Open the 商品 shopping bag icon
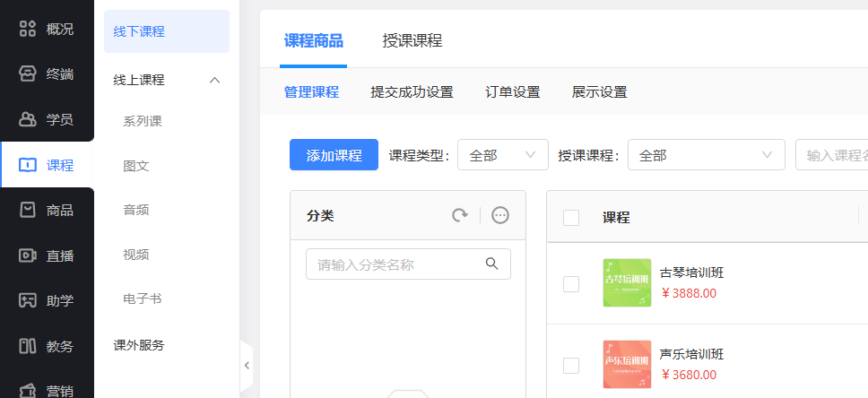The width and height of the screenshot is (868, 398). click(28, 211)
